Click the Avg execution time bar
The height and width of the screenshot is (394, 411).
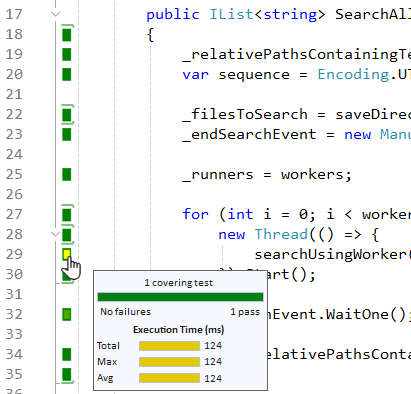click(x=169, y=378)
